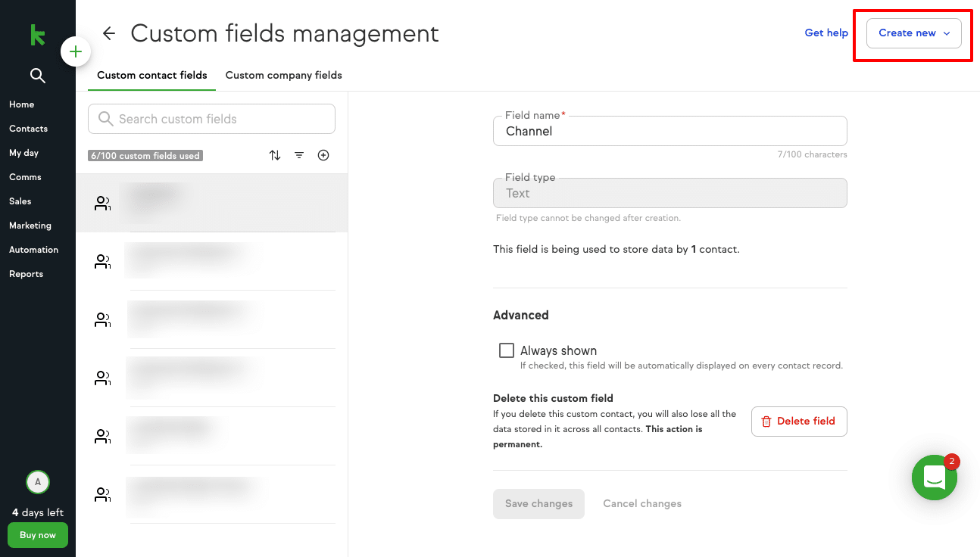Click the Keap logo in the sidebar

coord(36,35)
